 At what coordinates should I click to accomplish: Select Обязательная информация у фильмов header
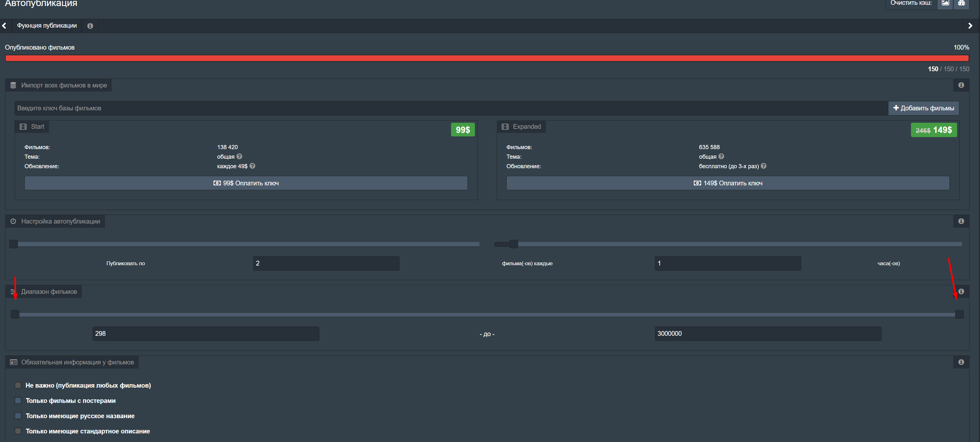pos(72,362)
